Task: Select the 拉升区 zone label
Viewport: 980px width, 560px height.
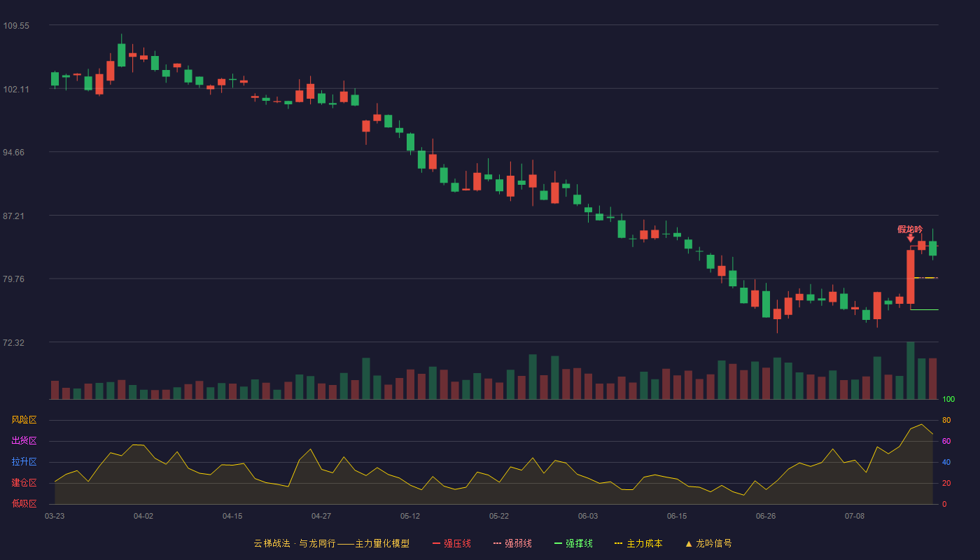Action: tap(24, 462)
